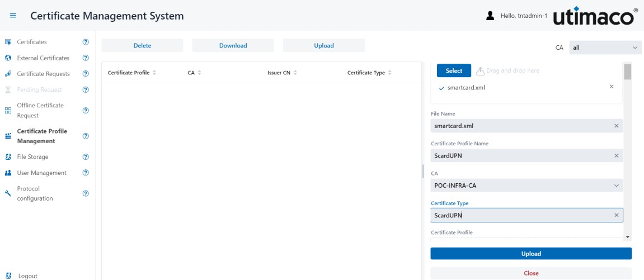Click Logout link

coord(28,276)
